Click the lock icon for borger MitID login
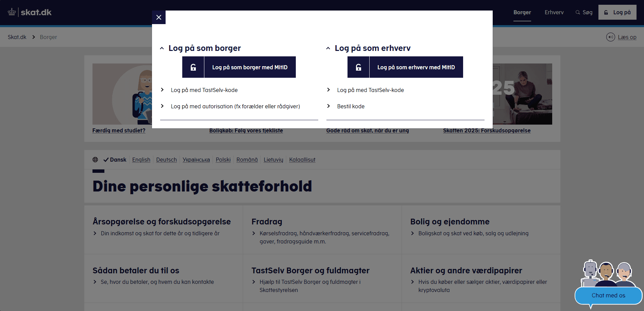Viewport: 644px width, 311px height. (x=193, y=67)
